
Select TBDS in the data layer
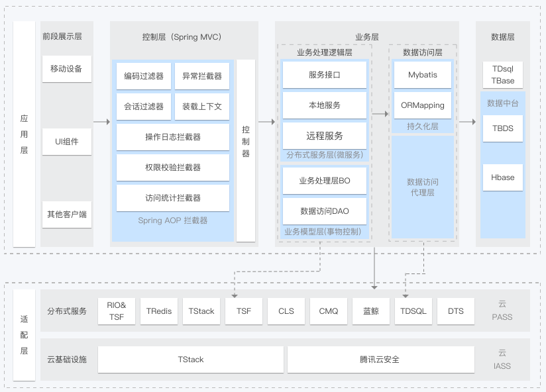503,128
